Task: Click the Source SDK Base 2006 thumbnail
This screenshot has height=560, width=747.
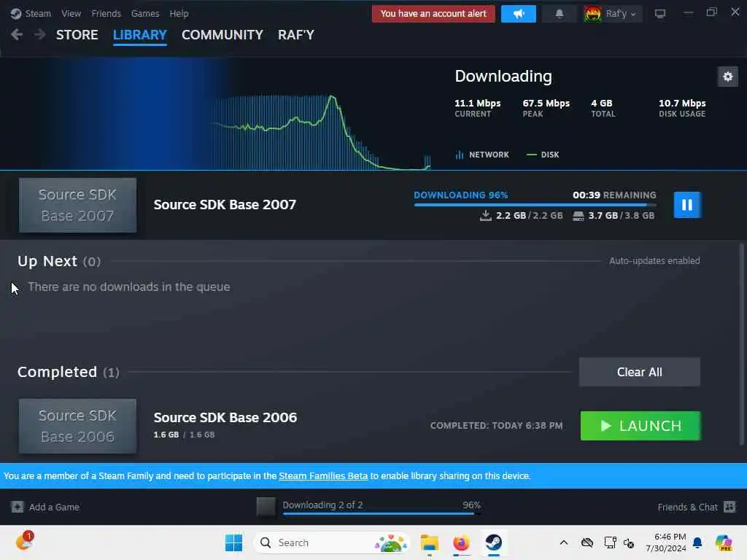Action: click(77, 426)
